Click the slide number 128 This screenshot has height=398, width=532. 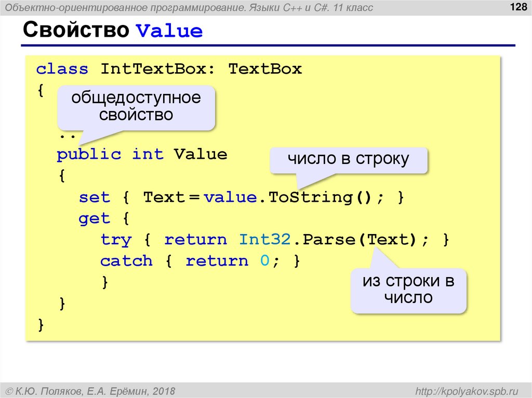pos(518,7)
